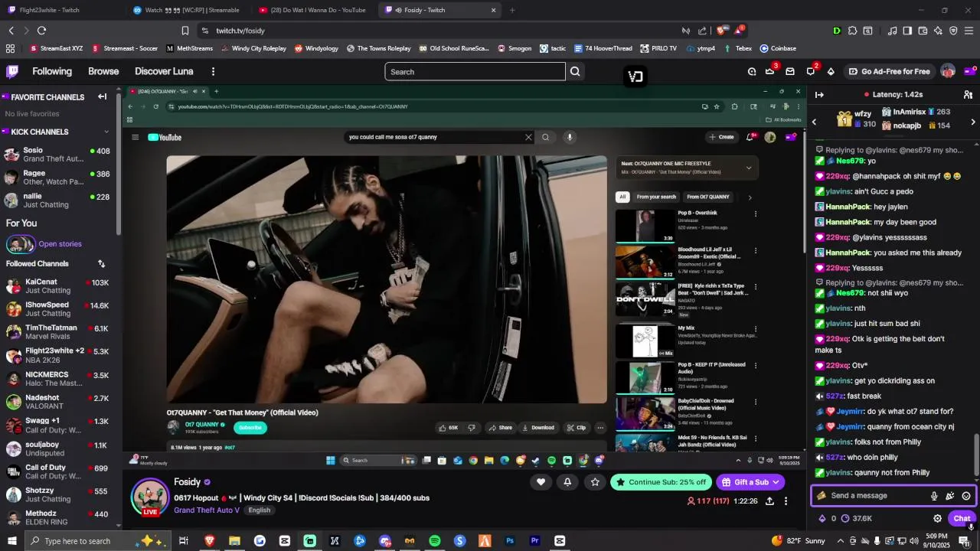Switch to Streamable browser tab
Image resolution: width=980 pixels, height=551 pixels.
[188, 10]
